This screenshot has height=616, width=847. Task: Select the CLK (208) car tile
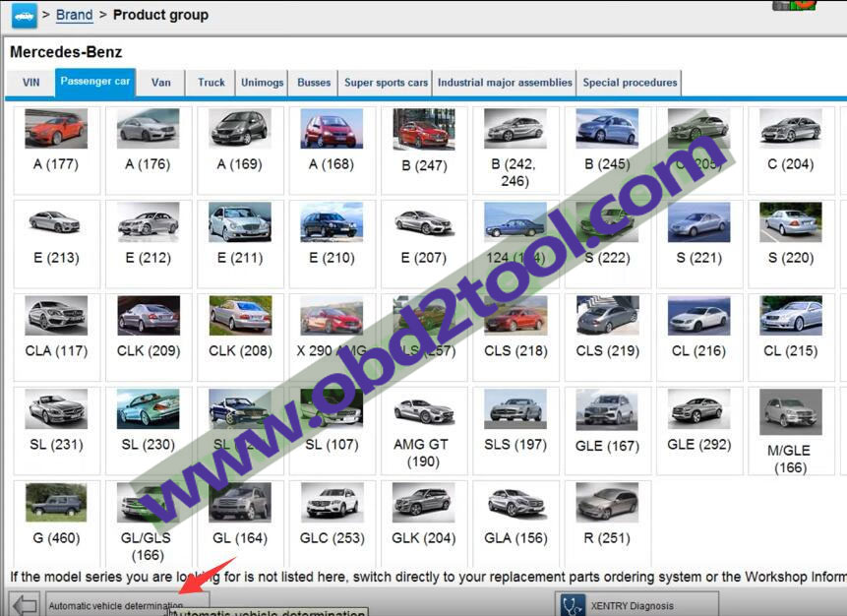240,338
